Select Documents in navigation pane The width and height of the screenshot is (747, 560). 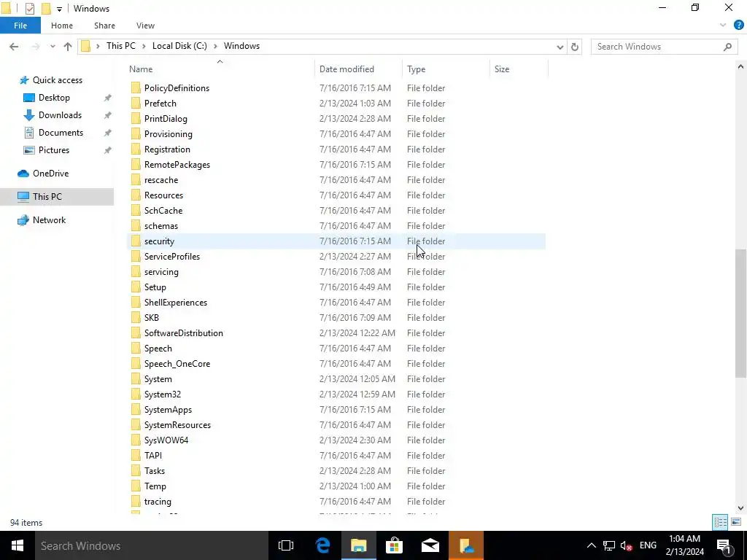(x=61, y=133)
